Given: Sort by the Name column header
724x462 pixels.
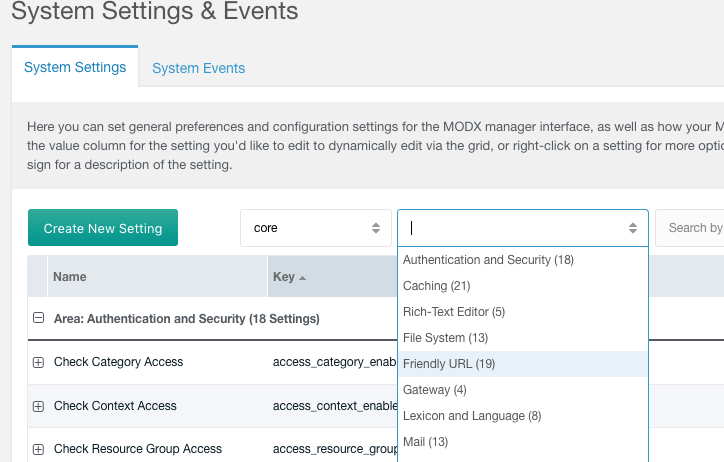Looking at the screenshot, I should point(157,277).
